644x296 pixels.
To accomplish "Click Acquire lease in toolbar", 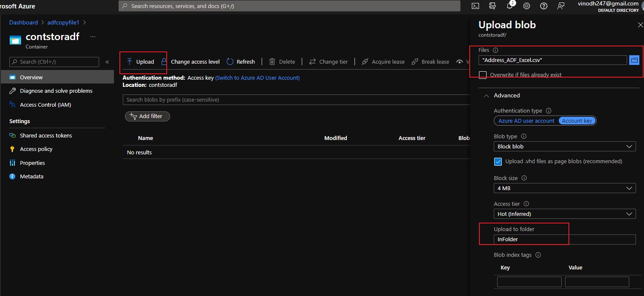I will (x=383, y=62).
